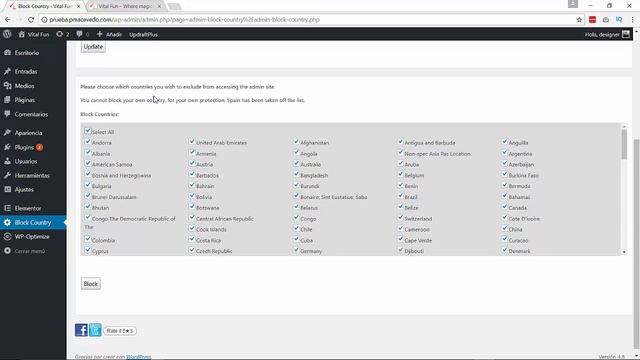Viewport: 640px width, 360px height.
Task: Click the Plugins update count badge
Action: (x=39, y=147)
